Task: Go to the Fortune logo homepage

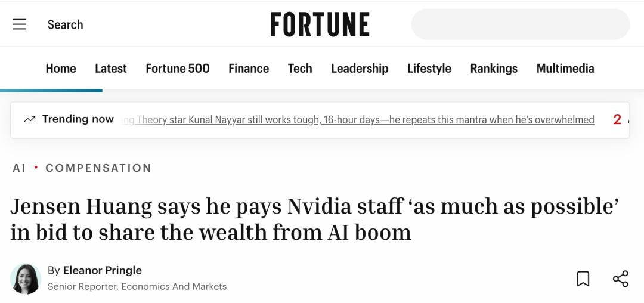Action: coord(320,24)
